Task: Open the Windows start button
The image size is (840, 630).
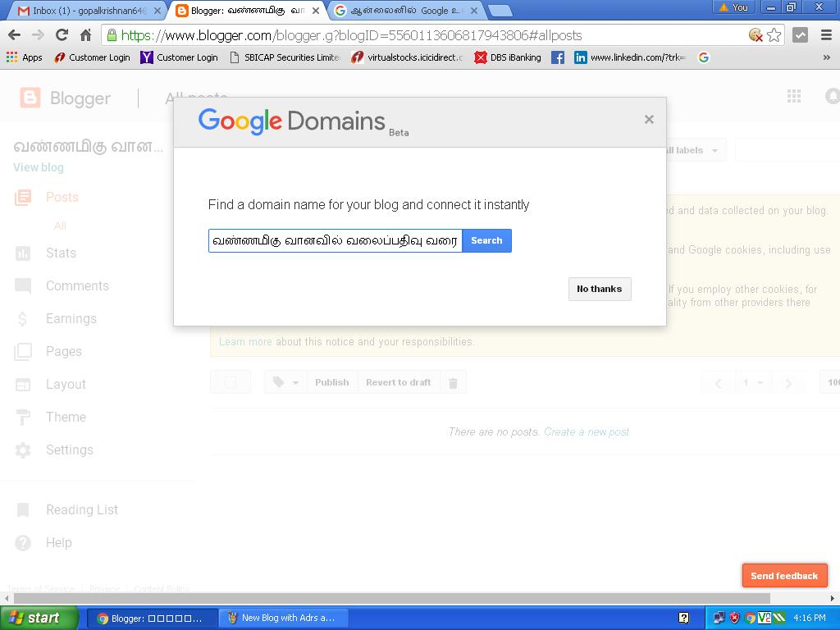Action: pos(39,618)
